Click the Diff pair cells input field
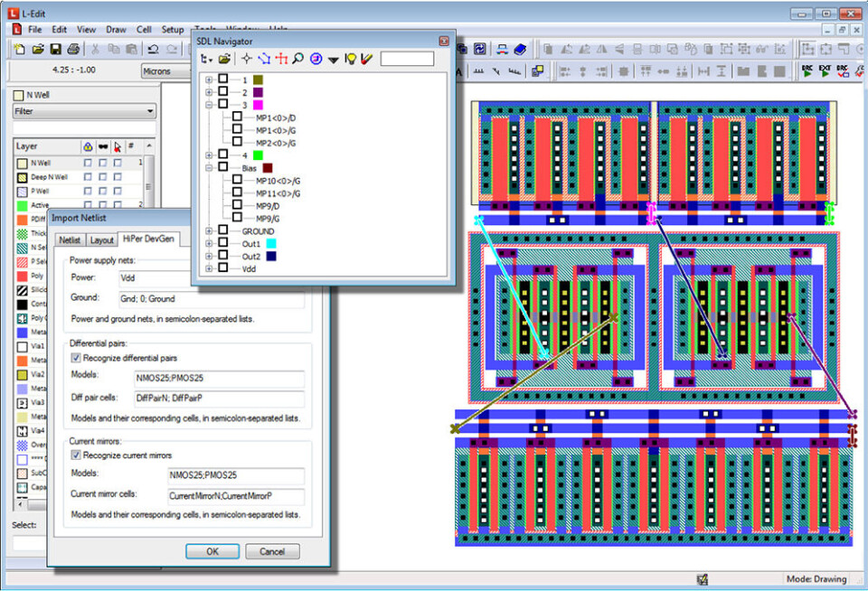 click(219, 398)
